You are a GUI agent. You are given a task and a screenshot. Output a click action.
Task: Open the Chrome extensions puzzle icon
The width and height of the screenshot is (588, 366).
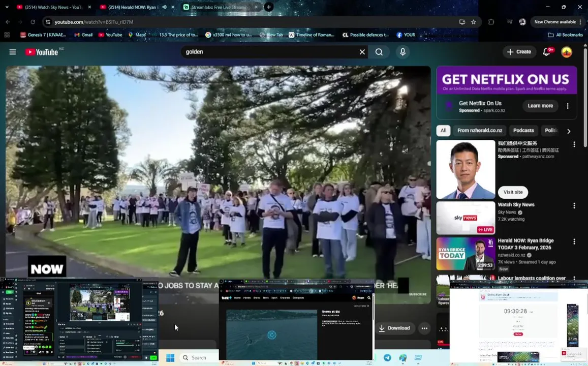[x=491, y=22]
